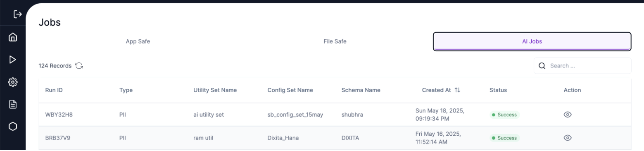Open the document report icon in sidebar
Image resolution: width=644 pixels, height=151 pixels.
(13, 105)
